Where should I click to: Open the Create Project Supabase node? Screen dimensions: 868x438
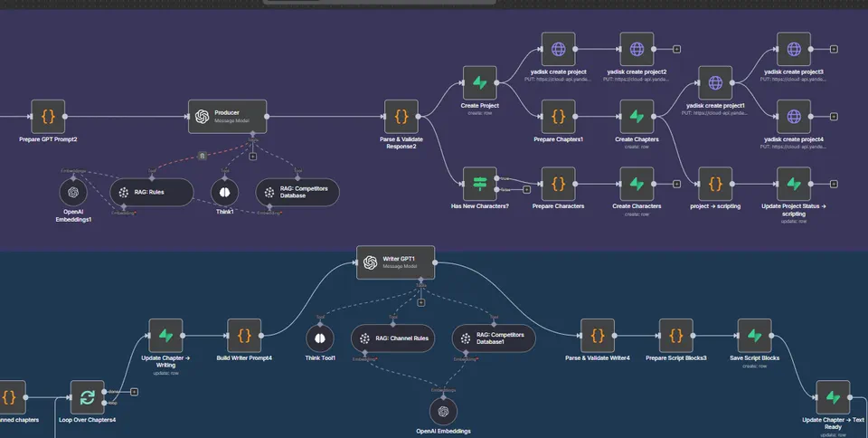click(480, 82)
